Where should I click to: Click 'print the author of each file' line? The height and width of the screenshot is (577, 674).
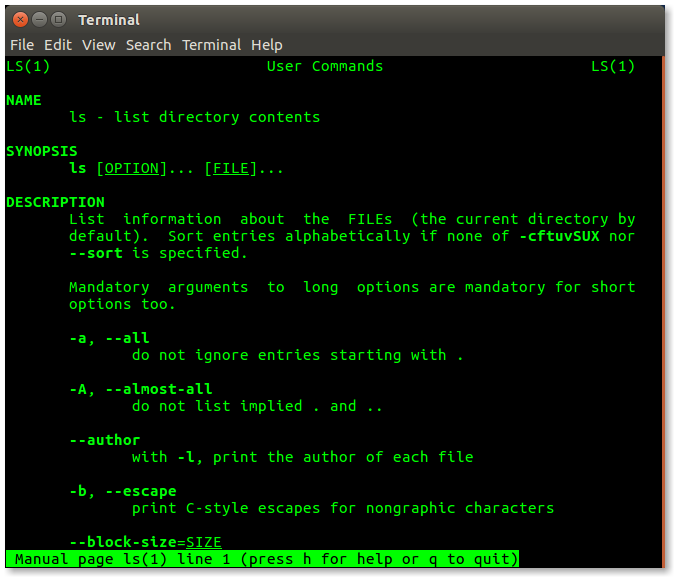[303, 457]
